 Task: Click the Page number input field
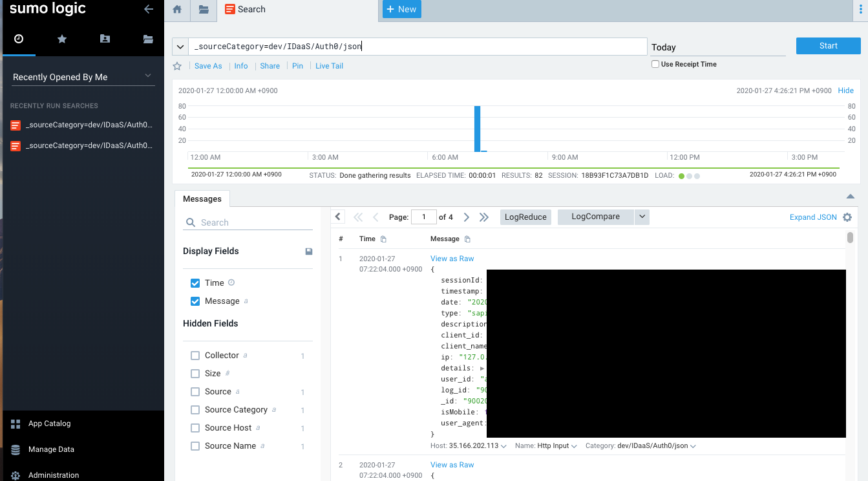(424, 217)
